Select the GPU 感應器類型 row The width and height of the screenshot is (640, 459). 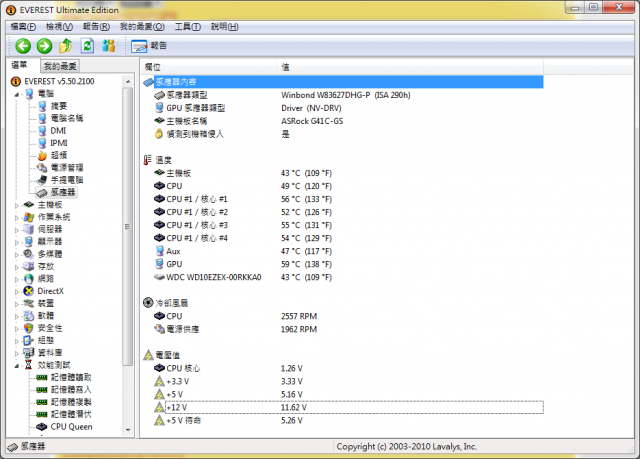[343, 108]
